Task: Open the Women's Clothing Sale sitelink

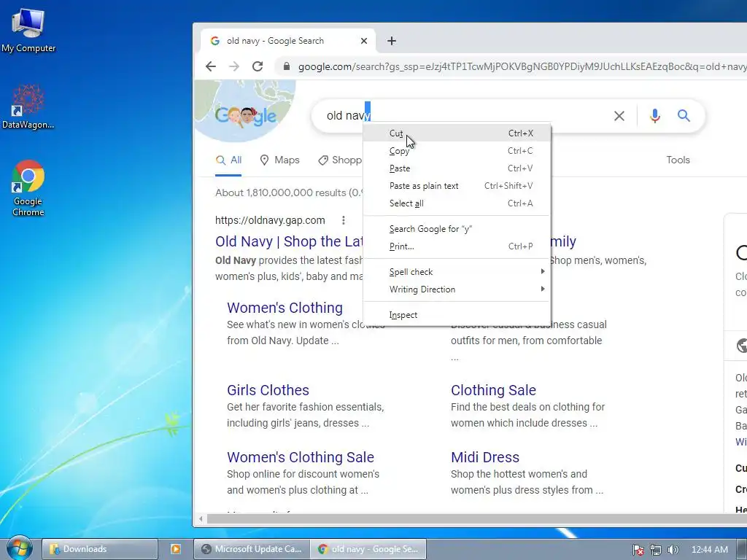Action: point(301,457)
